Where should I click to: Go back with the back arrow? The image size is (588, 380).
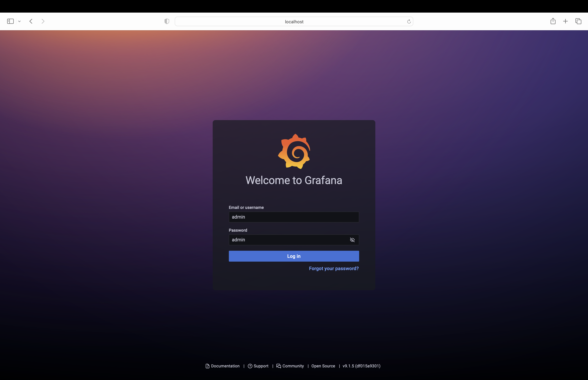click(31, 21)
